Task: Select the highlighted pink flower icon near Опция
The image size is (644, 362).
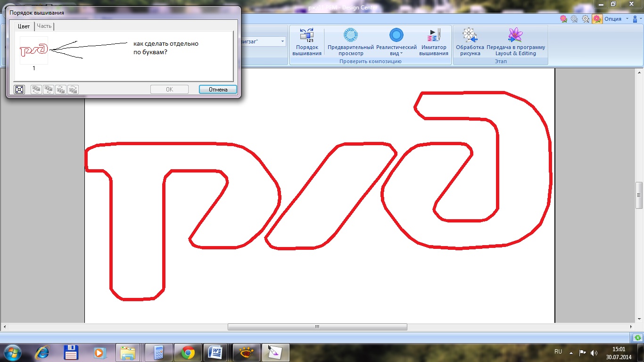Action: 597,19
